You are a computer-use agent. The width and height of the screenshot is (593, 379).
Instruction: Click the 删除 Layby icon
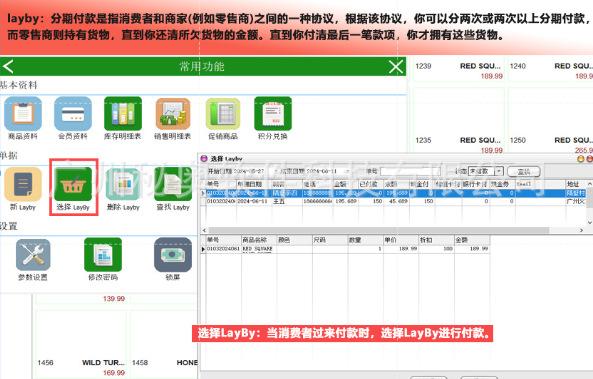(x=123, y=184)
